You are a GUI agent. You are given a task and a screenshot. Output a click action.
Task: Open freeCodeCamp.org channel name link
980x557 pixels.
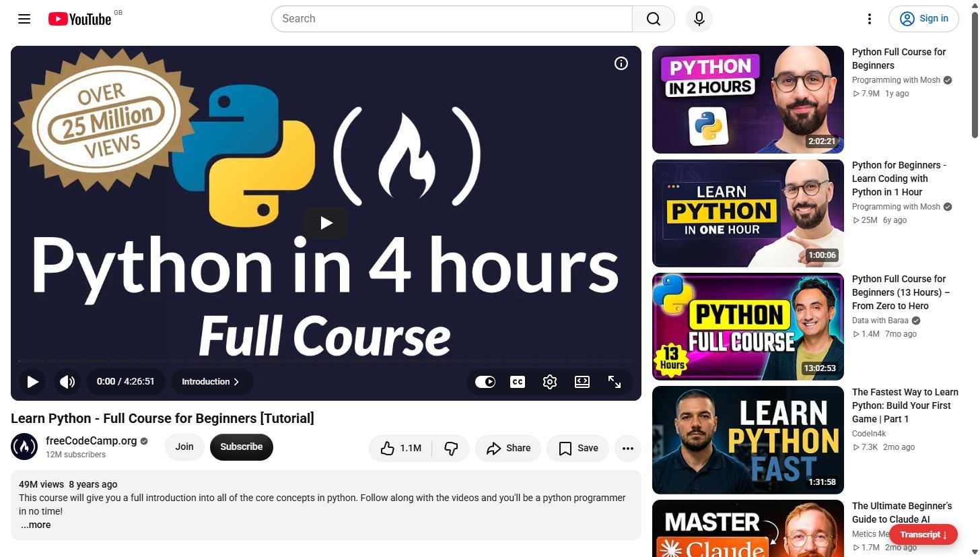click(x=92, y=440)
